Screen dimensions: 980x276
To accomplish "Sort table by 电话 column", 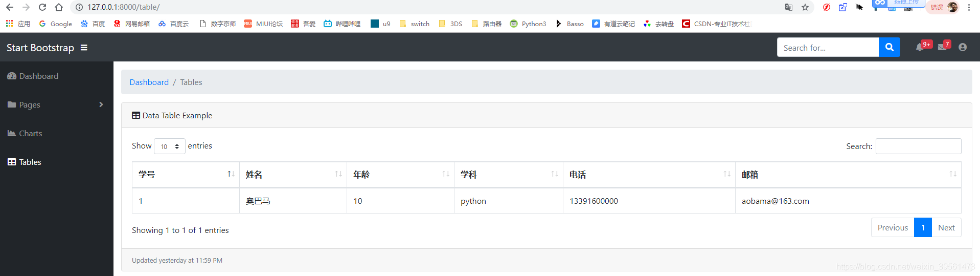I will click(x=649, y=175).
